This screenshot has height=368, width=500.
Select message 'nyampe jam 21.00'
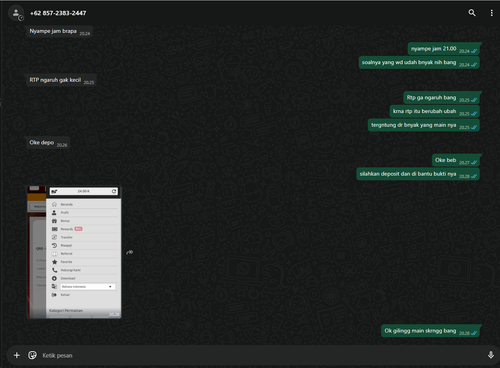(x=444, y=49)
